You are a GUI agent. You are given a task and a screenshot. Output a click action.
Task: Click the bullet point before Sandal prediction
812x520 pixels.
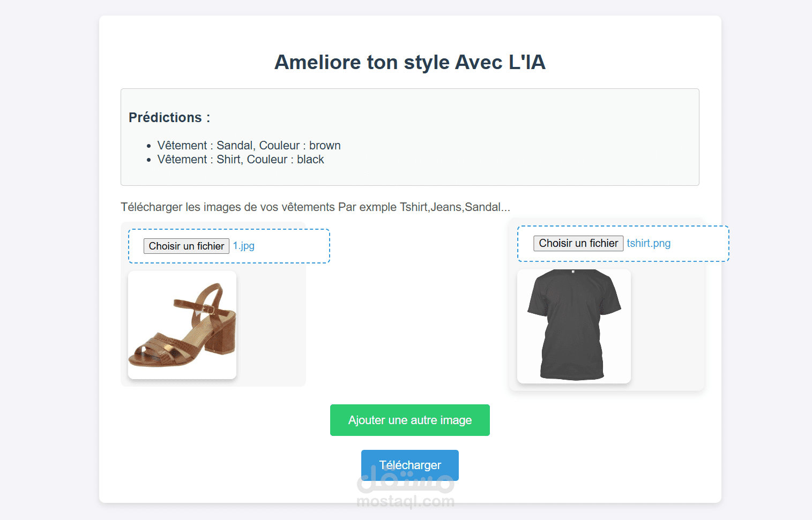tap(149, 146)
